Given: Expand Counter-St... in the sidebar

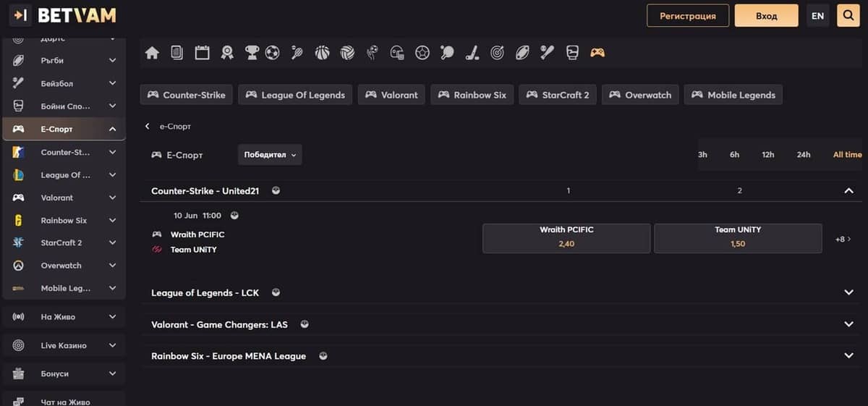Looking at the screenshot, I should click(112, 152).
